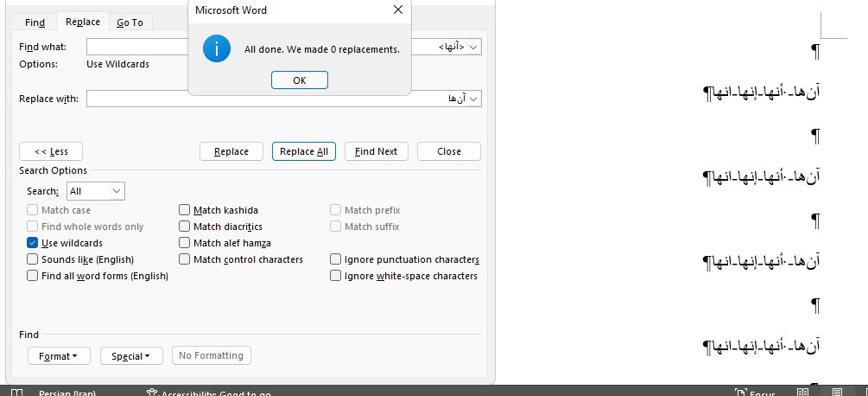
Task: Click the Match prefix checkbox
Action: click(335, 210)
